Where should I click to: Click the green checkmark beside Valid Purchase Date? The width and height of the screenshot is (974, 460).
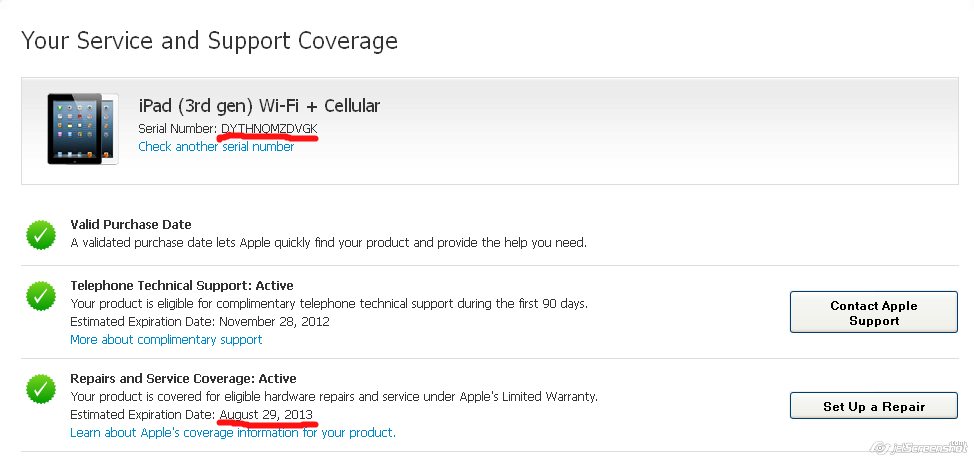[x=41, y=234]
